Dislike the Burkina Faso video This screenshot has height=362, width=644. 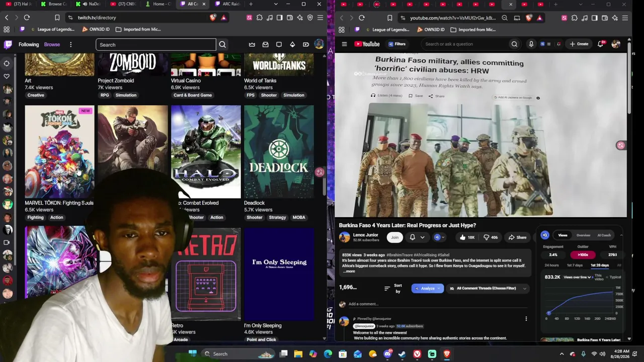491,237
